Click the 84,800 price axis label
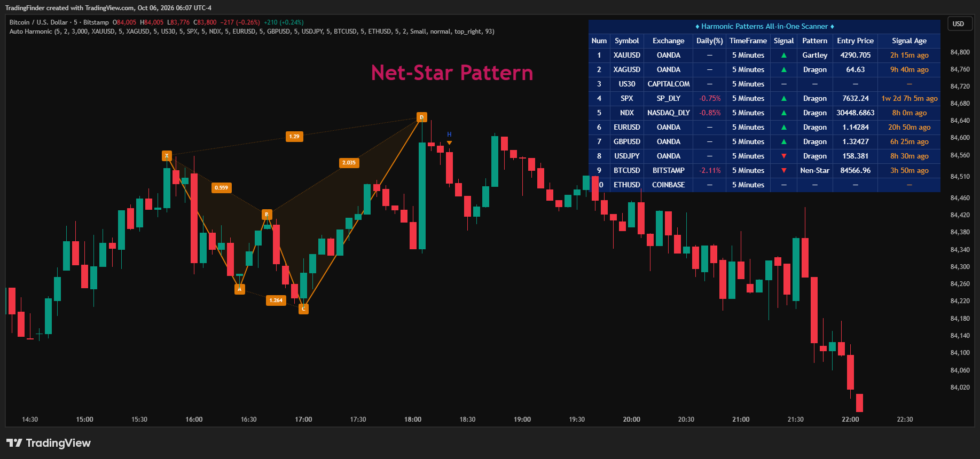Image resolution: width=980 pixels, height=459 pixels. point(960,52)
